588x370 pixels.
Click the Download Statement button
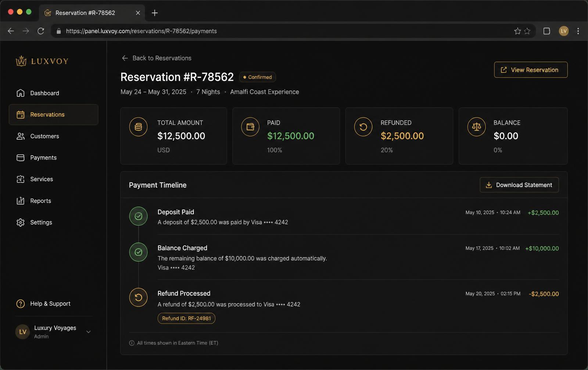tap(519, 185)
